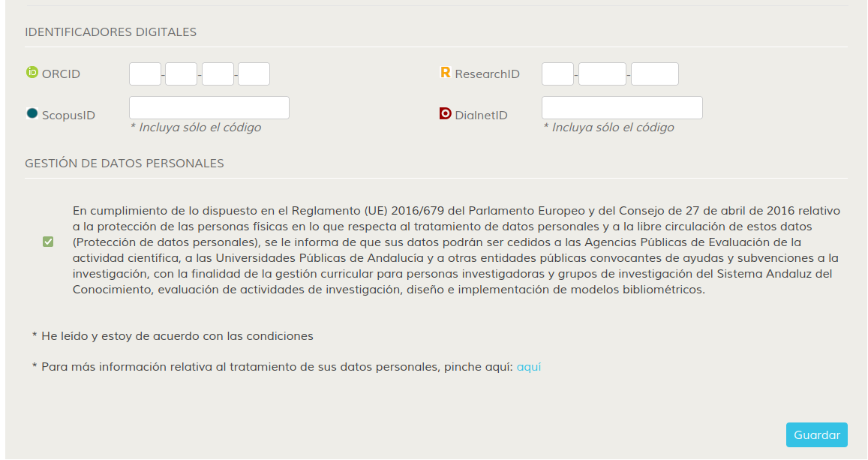Screen dimensions: 868x460
Task: Uncheck the data protection consent checkbox
Action: point(48,242)
